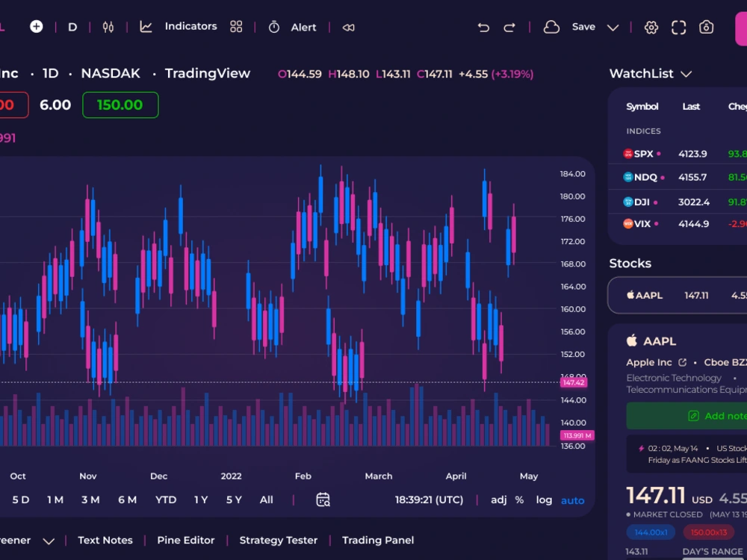Expand the WatchList dropdown chevron
Image resolution: width=747 pixels, height=560 pixels.
(686, 74)
